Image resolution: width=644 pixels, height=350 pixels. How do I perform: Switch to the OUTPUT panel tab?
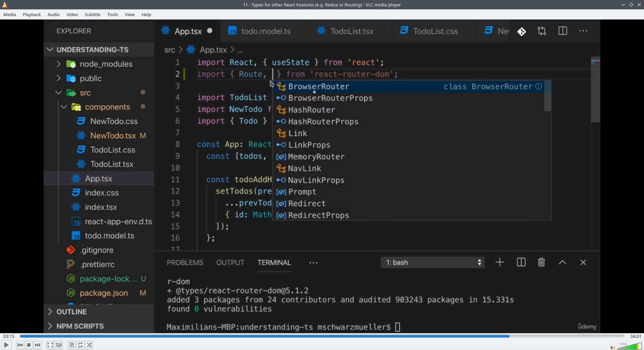[230, 263]
